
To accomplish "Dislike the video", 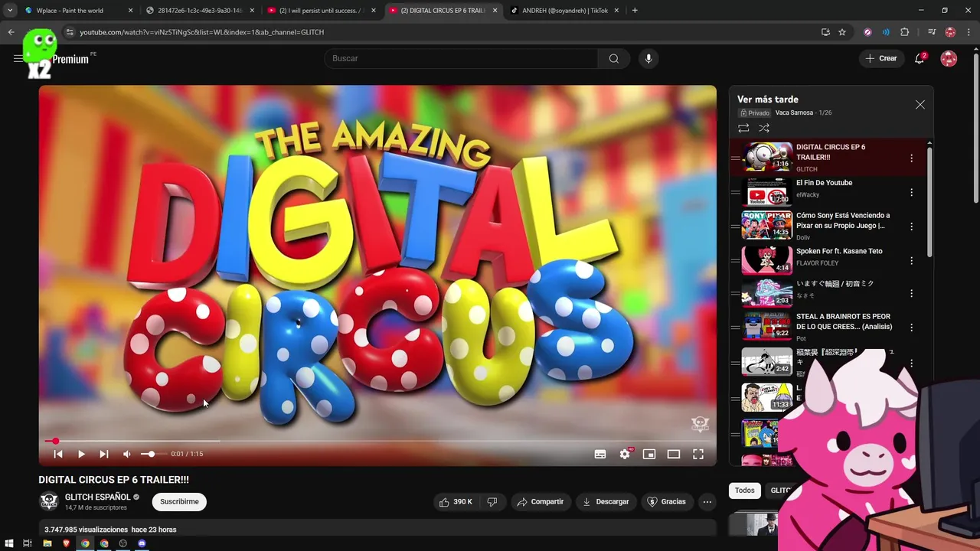I will 492,502.
